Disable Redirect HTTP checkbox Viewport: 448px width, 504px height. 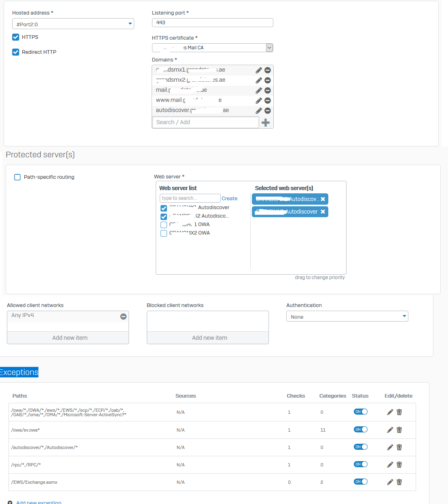point(16,52)
